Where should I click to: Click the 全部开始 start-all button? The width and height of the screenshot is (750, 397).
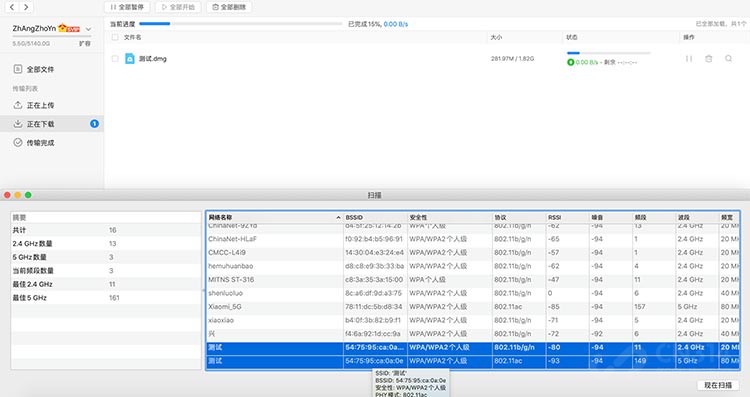(178, 7)
